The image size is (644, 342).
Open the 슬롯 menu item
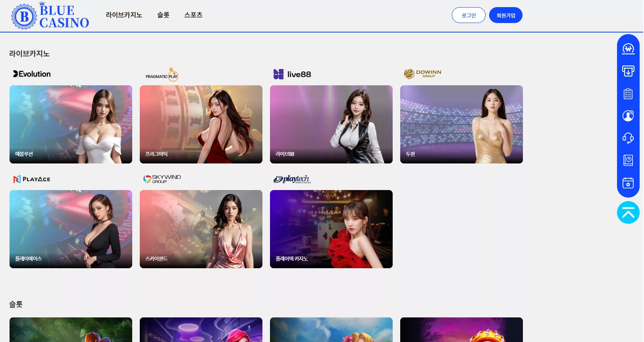click(x=163, y=15)
